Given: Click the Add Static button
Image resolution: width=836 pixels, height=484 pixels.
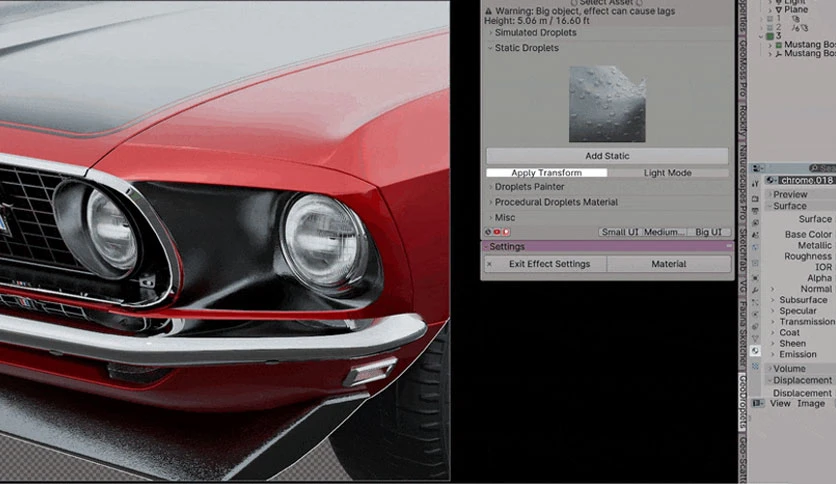Looking at the screenshot, I should 607,156.
